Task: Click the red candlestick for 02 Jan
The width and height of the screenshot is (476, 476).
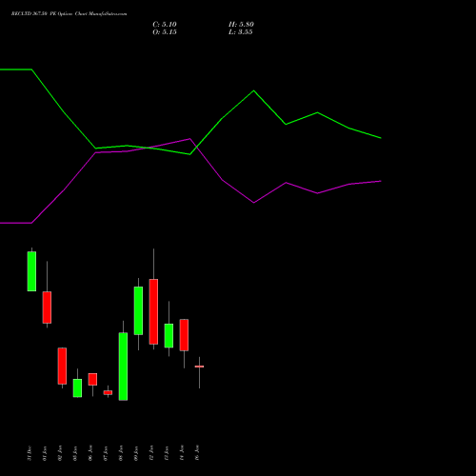Action: [62, 366]
